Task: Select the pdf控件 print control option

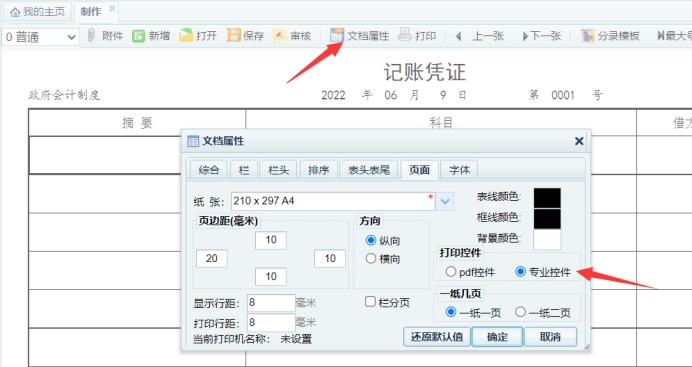Action: pos(450,272)
